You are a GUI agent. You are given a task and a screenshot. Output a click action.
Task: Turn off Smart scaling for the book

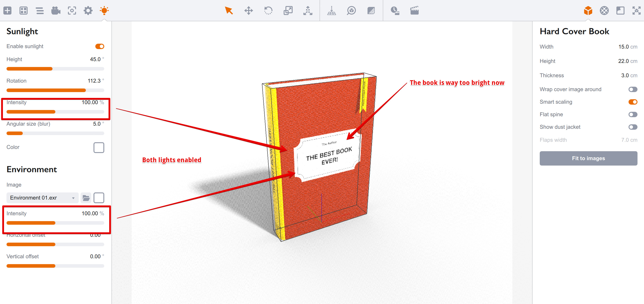pyautogui.click(x=633, y=102)
